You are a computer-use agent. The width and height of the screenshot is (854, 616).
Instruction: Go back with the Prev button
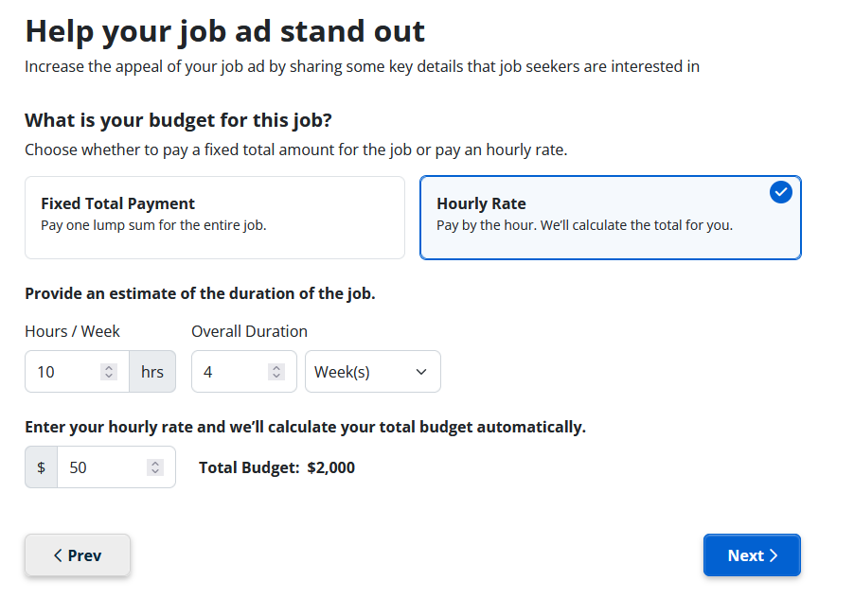pyautogui.click(x=78, y=555)
